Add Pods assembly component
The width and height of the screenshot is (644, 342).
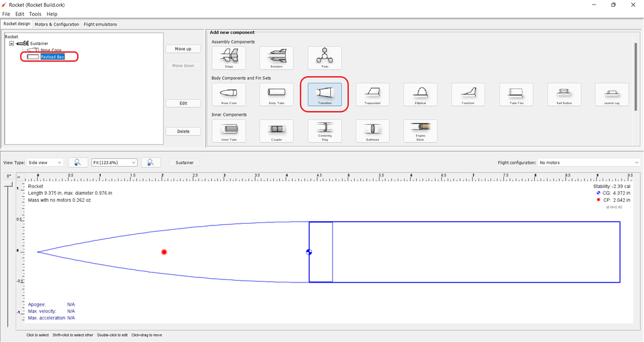pyautogui.click(x=325, y=58)
